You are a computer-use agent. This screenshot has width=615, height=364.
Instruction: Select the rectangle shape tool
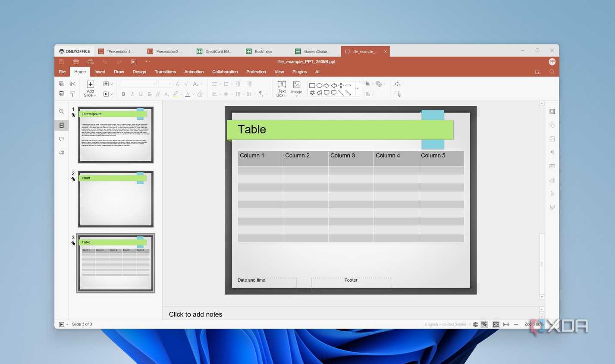[x=312, y=85]
